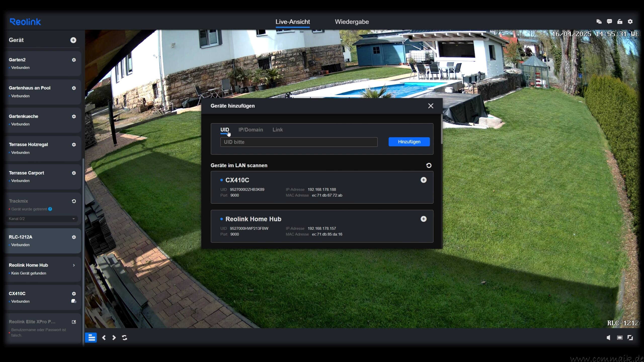Add scanned Reolink Home Hub via plus icon
This screenshot has width=644, height=362.
[424, 219]
